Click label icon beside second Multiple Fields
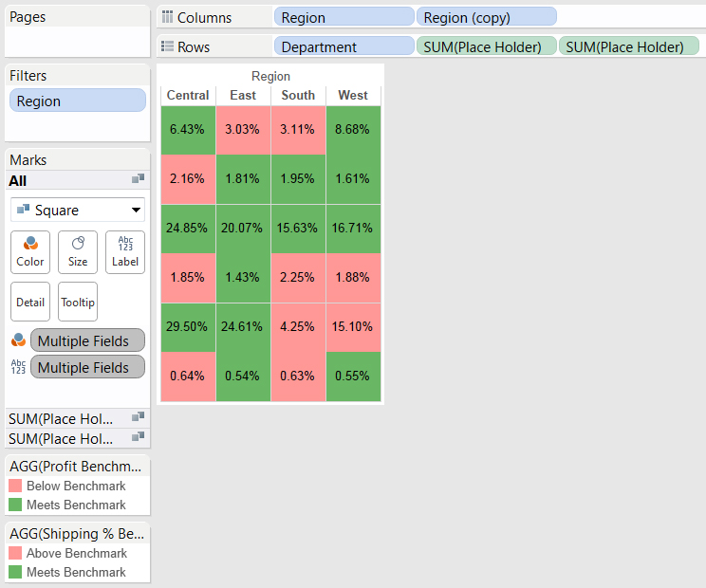The height and width of the screenshot is (588, 706). click(x=18, y=366)
